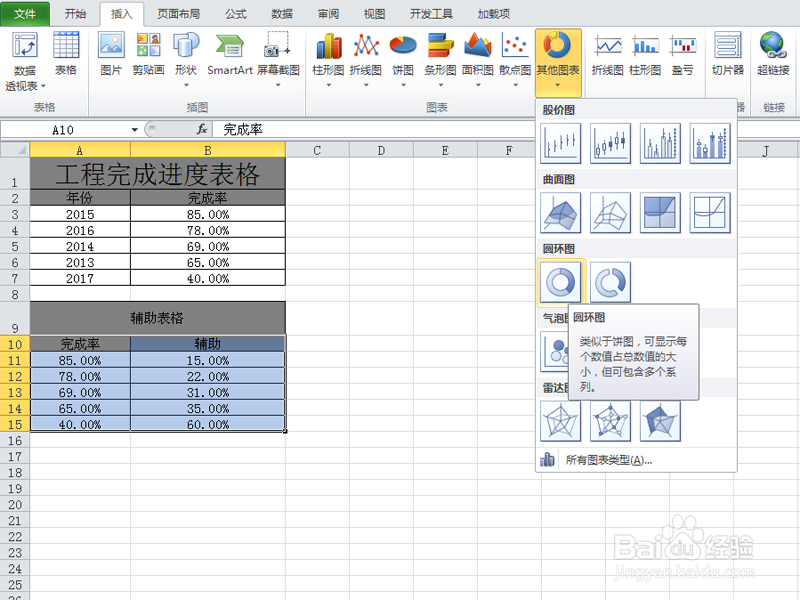The width and height of the screenshot is (800, 600).
Task: Select cell A13 showing 69.00%
Action: pos(80,392)
